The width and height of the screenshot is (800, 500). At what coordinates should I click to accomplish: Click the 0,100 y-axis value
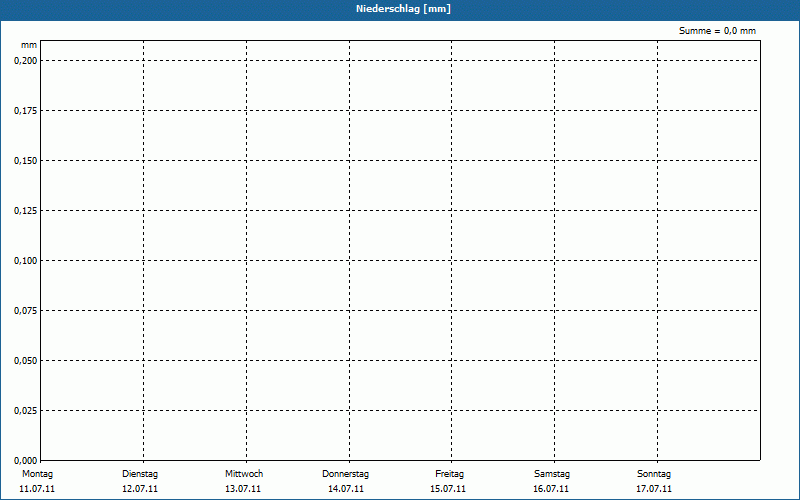[x=26, y=261]
